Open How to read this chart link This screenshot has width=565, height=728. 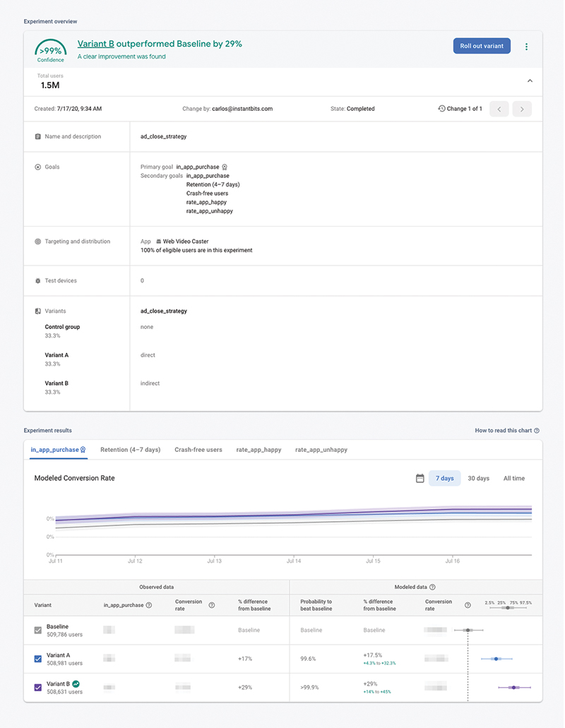click(503, 431)
